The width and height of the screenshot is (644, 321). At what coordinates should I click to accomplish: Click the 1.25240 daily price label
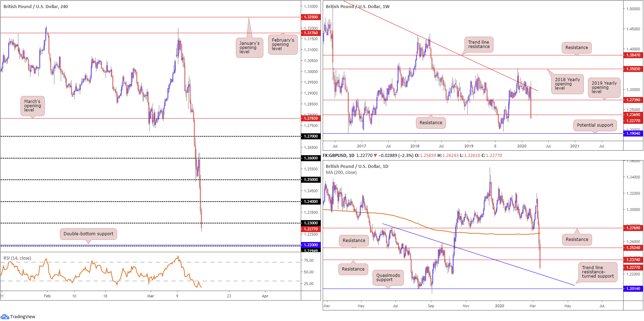[x=633, y=248]
